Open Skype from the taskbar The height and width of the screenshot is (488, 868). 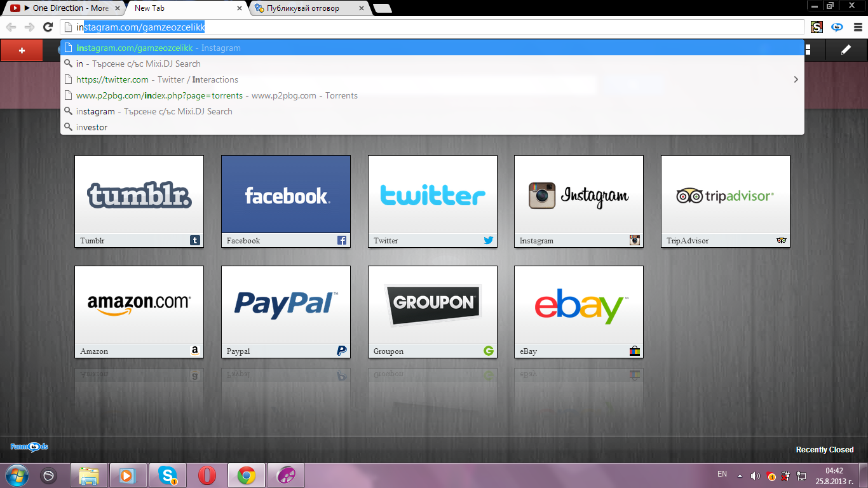click(x=168, y=475)
